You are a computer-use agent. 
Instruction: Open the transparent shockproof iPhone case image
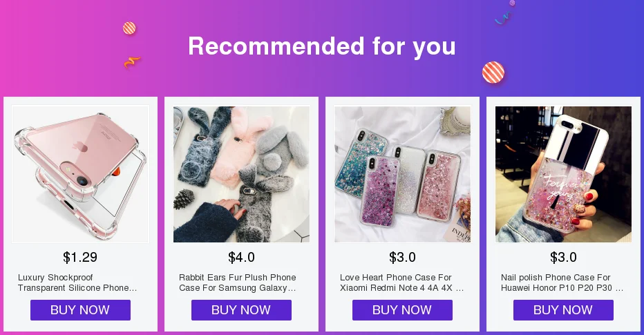click(x=80, y=174)
